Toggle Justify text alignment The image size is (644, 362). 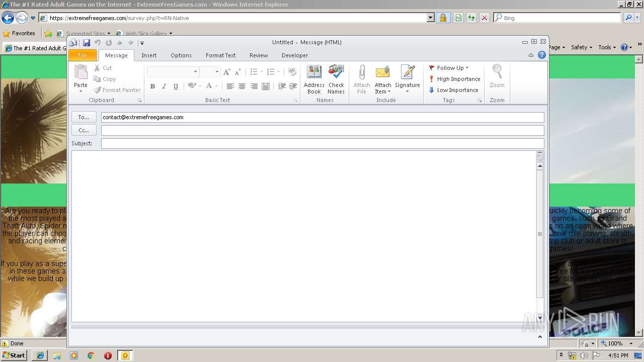[266, 86]
